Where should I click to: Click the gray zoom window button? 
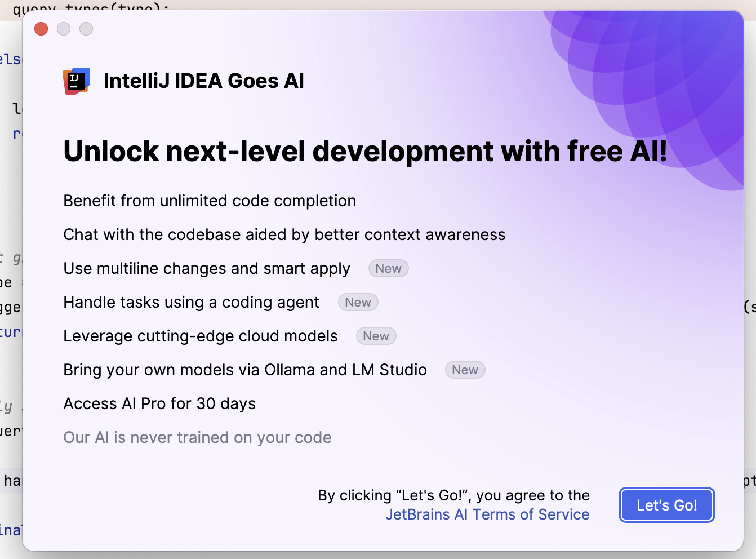[x=86, y=29]
